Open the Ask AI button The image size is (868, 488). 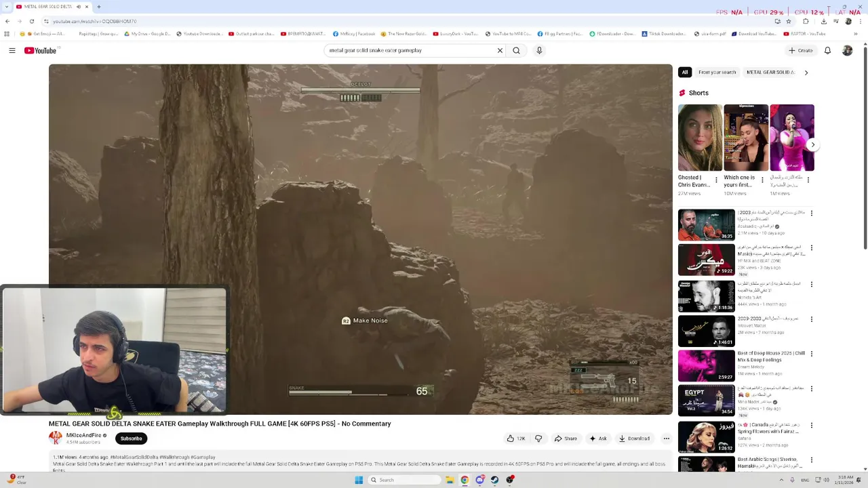click(x=597, y=439)
